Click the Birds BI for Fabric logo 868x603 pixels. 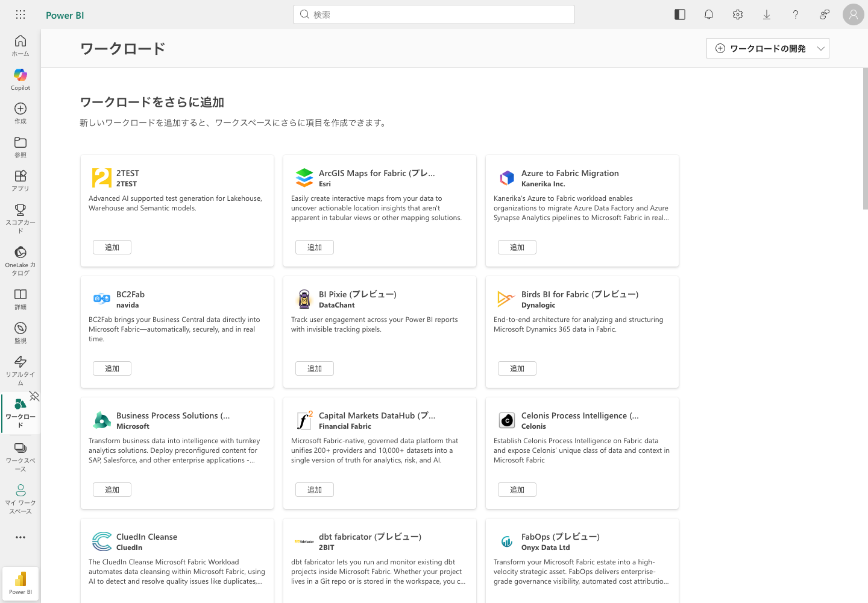point(507,299)
